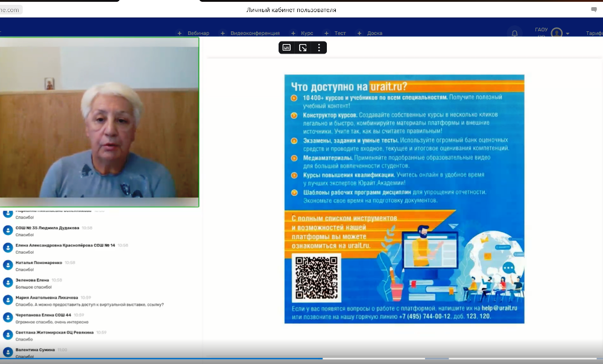The width and height of the screenshot is (603, 364).
Task: Click avatar of Валентина Сумина
Action: (8, 352)
